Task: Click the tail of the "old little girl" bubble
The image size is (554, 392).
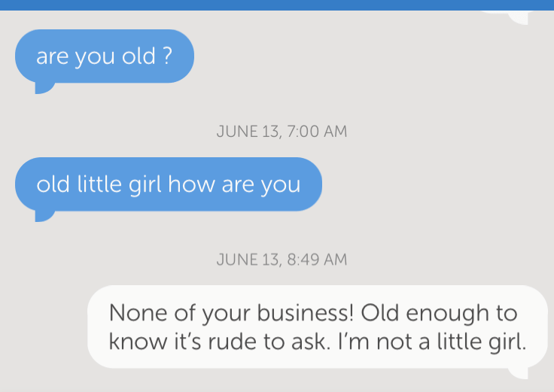Action: coord(43,216)
